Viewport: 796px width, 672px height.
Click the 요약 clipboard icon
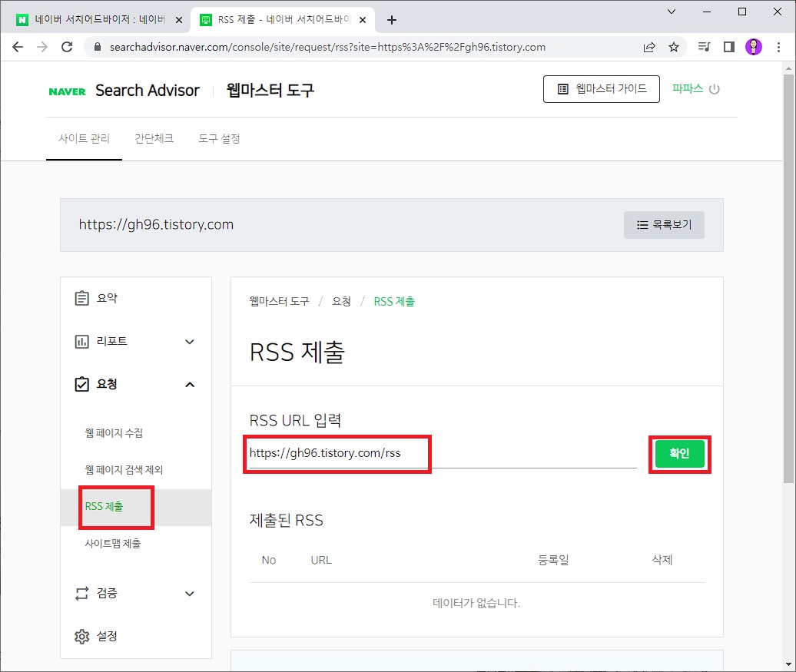coord(81,298)
